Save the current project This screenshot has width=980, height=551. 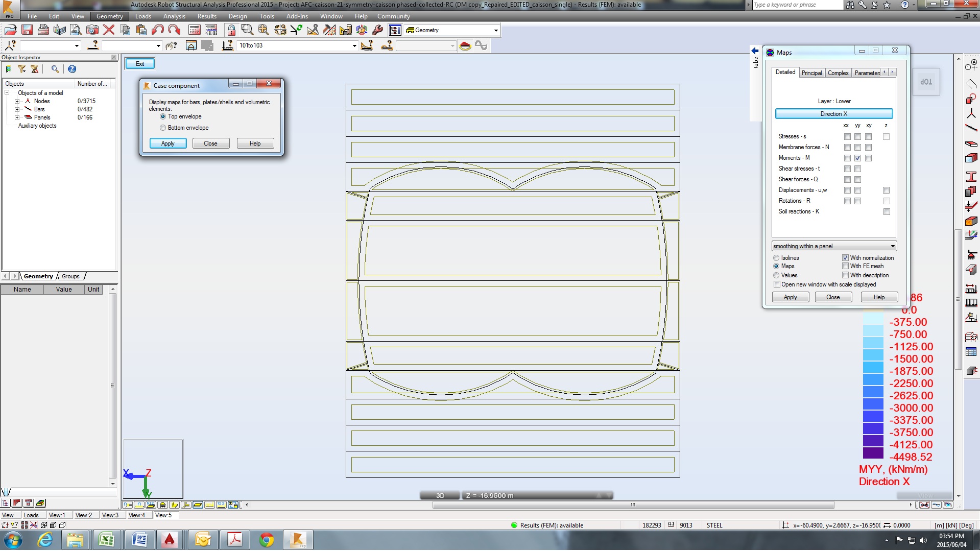27,30
